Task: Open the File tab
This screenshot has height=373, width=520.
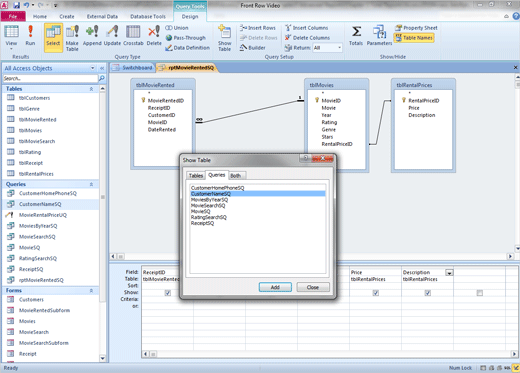Action: (13, 16)
